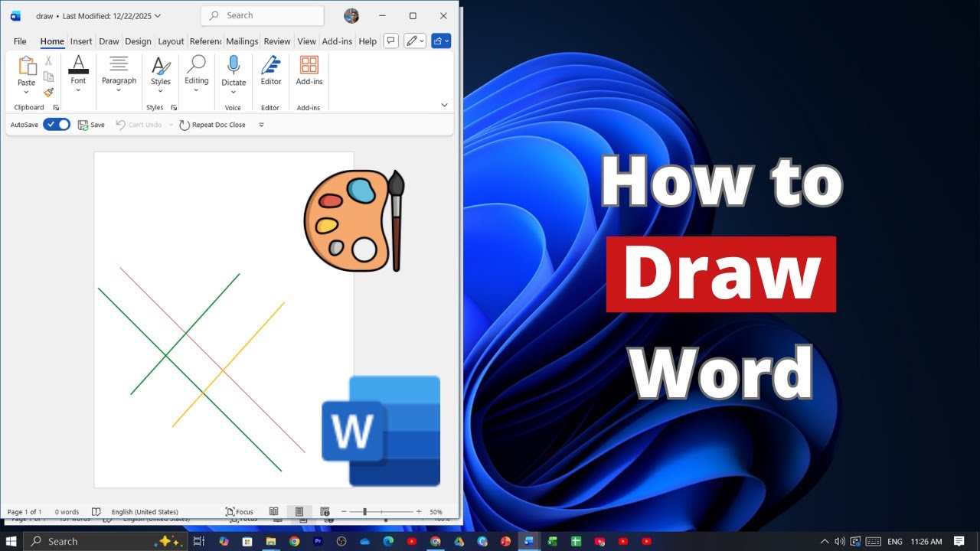Switch to the Layout tab
The image size is (980, 551).
pos(171,41)
